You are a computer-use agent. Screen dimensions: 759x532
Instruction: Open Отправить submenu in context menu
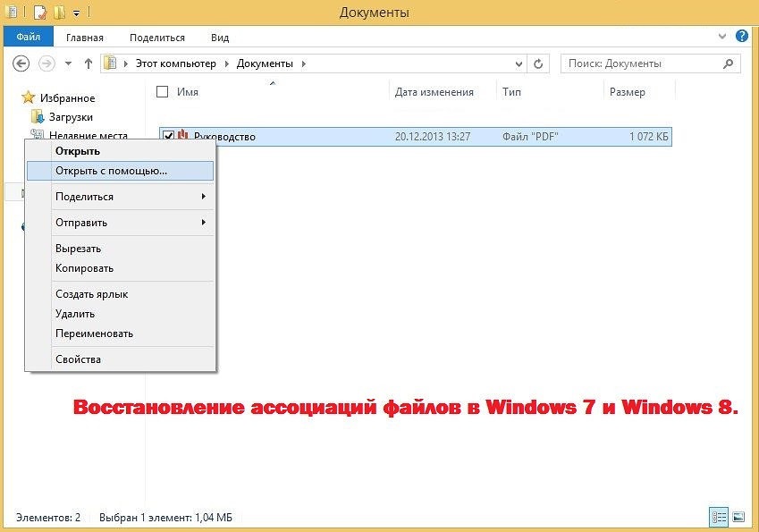120,223
